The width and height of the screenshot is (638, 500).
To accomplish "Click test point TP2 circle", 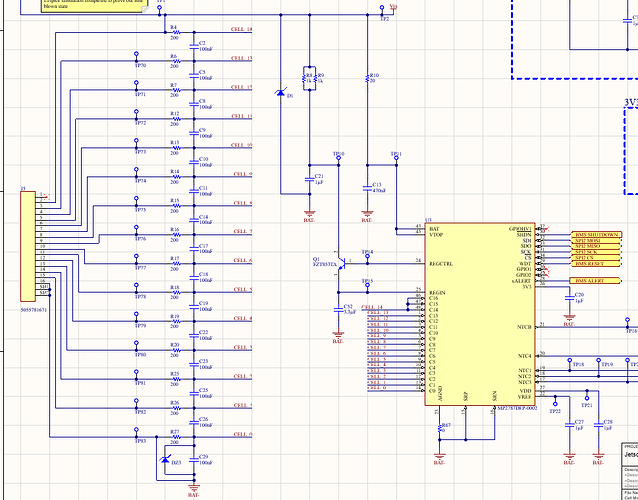I will point(382,7).
